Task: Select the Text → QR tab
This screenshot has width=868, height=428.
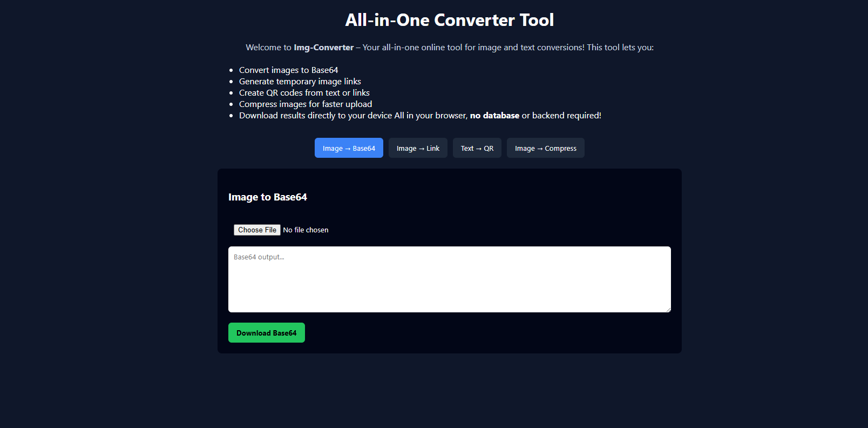Action: click(x=477, y=148)
